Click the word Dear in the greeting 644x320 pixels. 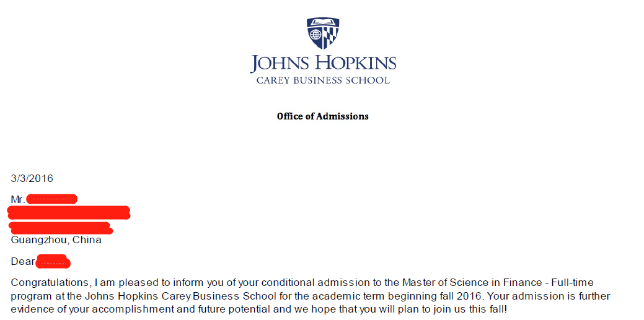point(22,261)
